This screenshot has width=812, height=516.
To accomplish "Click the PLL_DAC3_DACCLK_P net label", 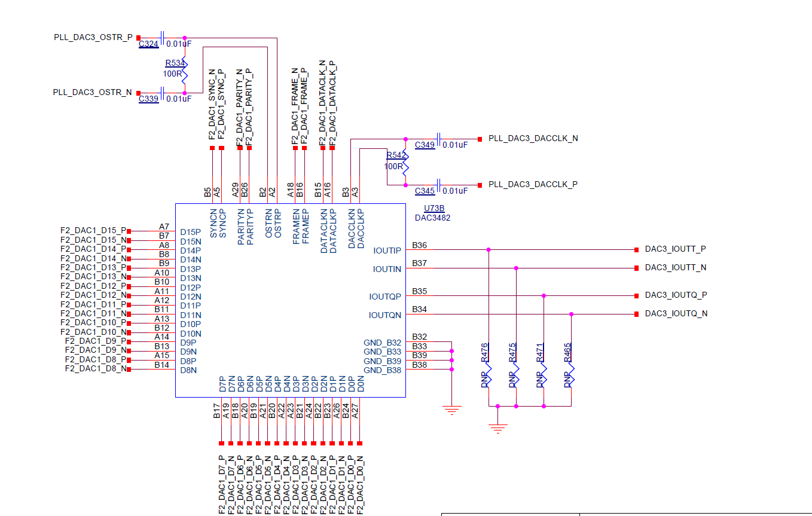I will tap(533, 184).
